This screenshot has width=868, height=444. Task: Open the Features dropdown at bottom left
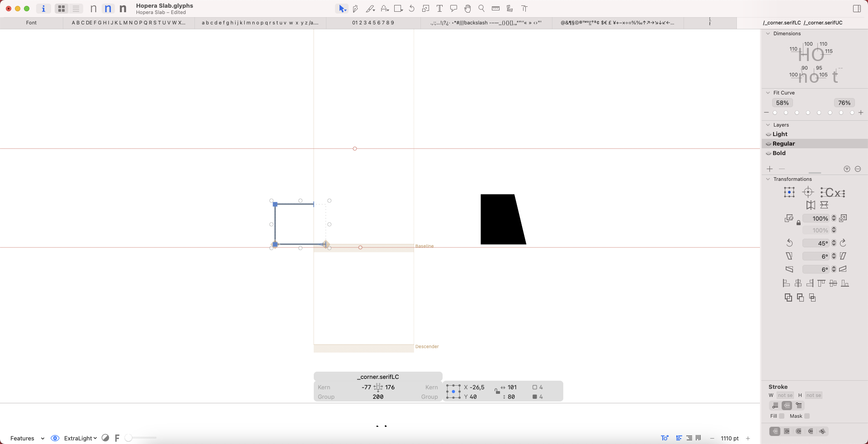click(x=27, y=438)
